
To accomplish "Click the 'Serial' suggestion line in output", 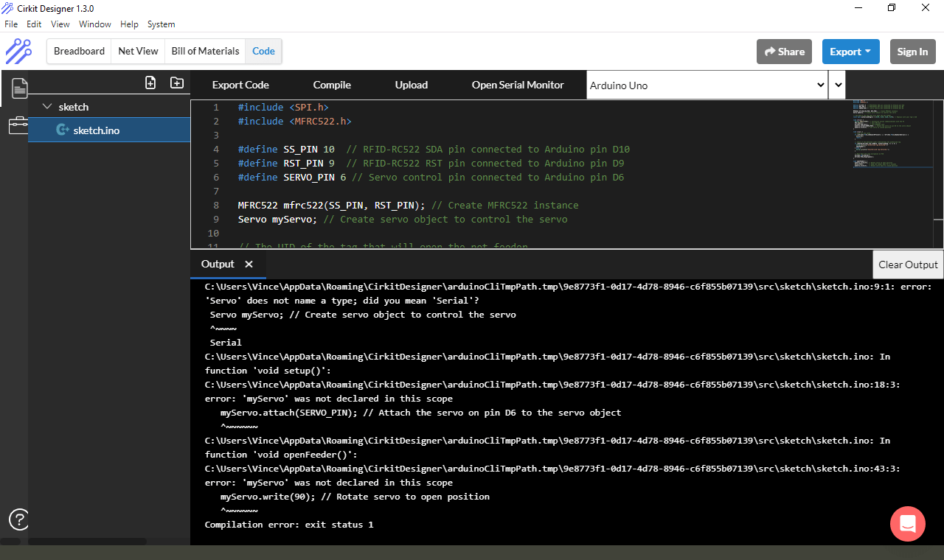I will tap(226, 343).
